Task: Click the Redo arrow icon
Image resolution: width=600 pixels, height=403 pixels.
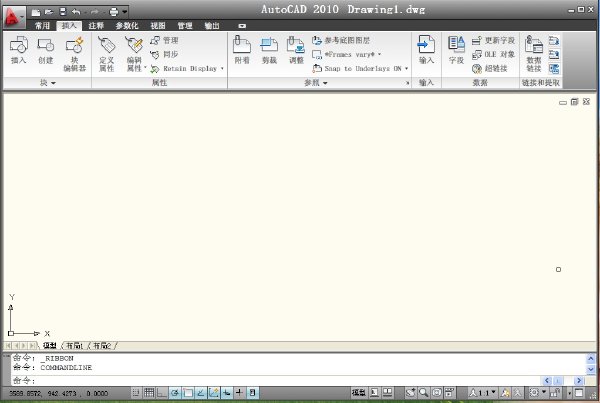Action: (x=95, y=12)
